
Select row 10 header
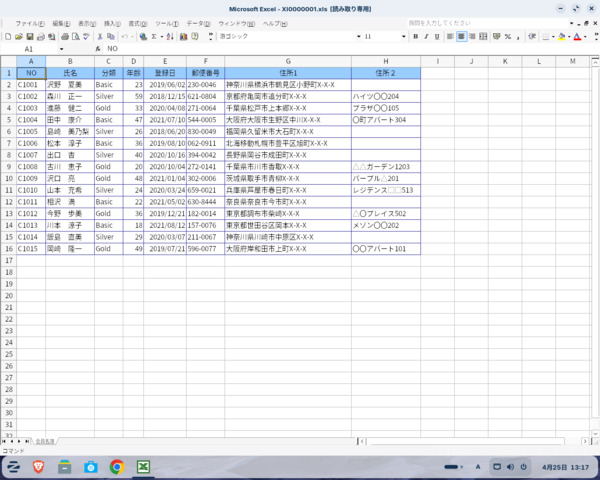click(9, 178)
